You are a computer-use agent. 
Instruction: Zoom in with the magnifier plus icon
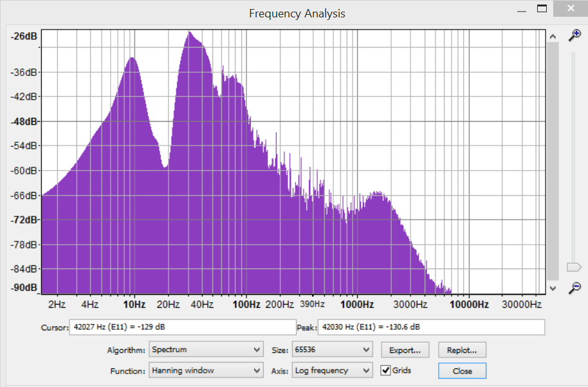574,35
